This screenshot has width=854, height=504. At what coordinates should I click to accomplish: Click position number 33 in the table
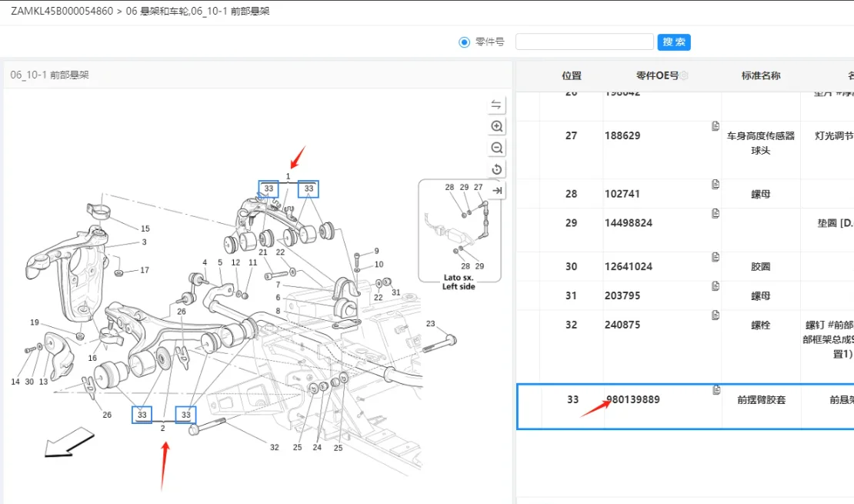pos(572,399)
